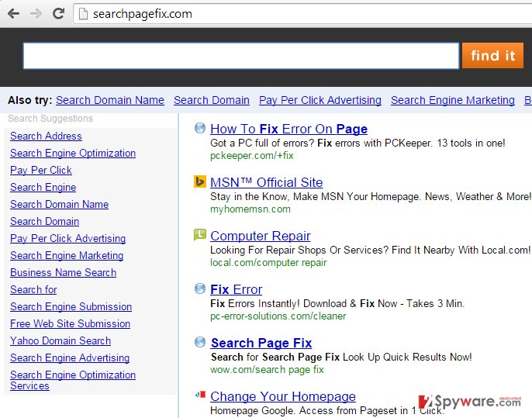The height and width of the screenshot is (418, 532).
Task: Open Search Engine Advertising suggestion
Action: [x=70, y=358]
